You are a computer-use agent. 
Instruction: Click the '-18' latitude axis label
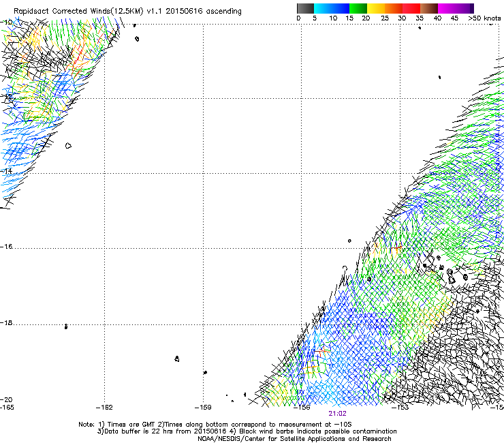coord(6,322)
